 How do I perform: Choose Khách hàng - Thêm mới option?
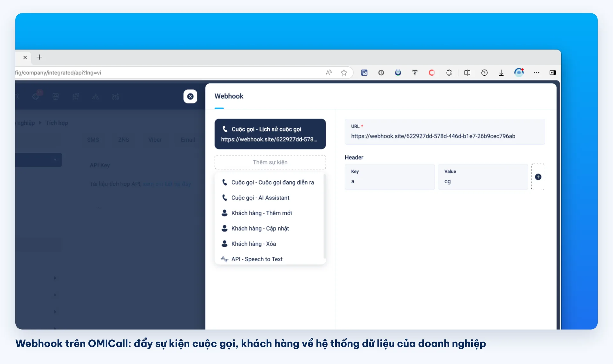[x=270, y=213]
